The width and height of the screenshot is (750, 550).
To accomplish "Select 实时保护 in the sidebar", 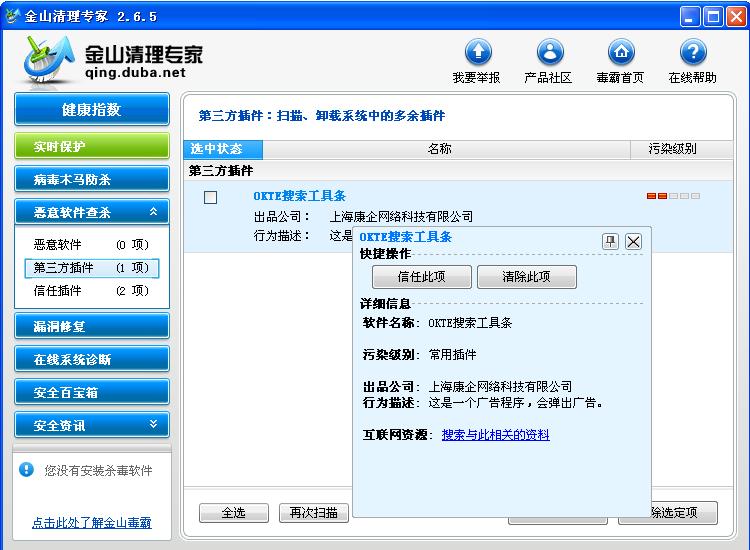I will click(x=92, y=146).
